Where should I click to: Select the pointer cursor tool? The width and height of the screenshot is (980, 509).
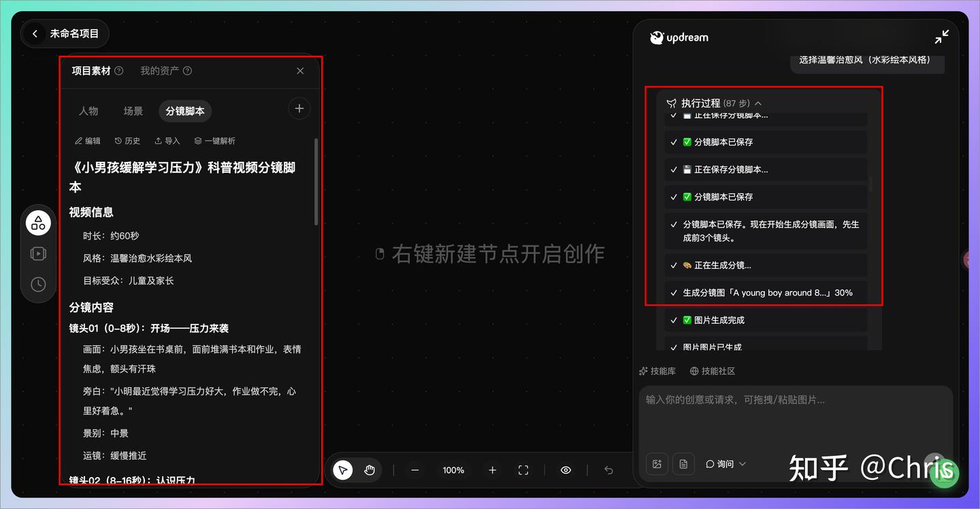tap(343, 470)
